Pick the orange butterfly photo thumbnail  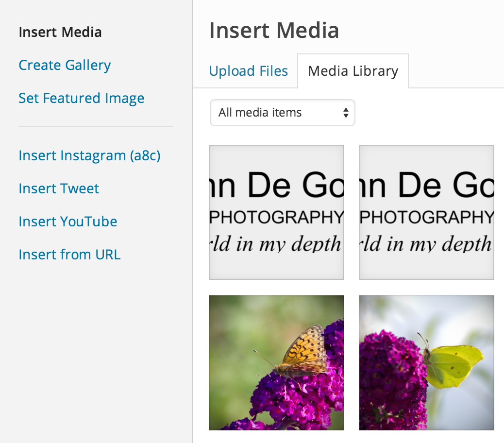point(276,363)
